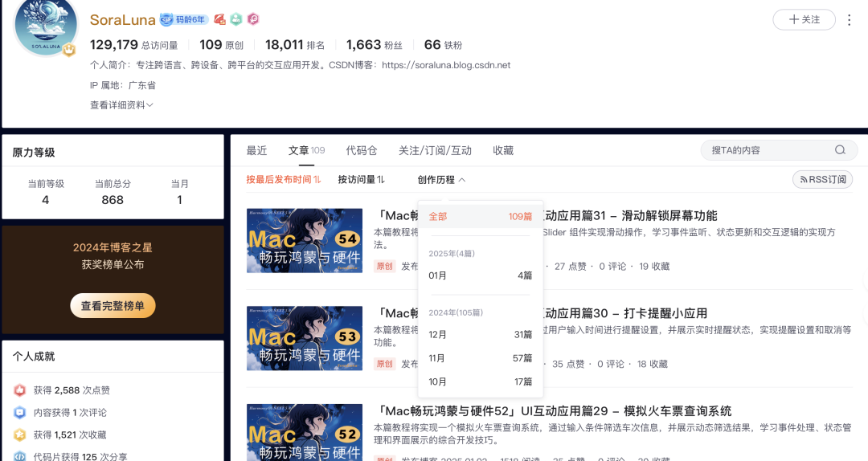Click the 码龄6年 badge

click(184, 19)
